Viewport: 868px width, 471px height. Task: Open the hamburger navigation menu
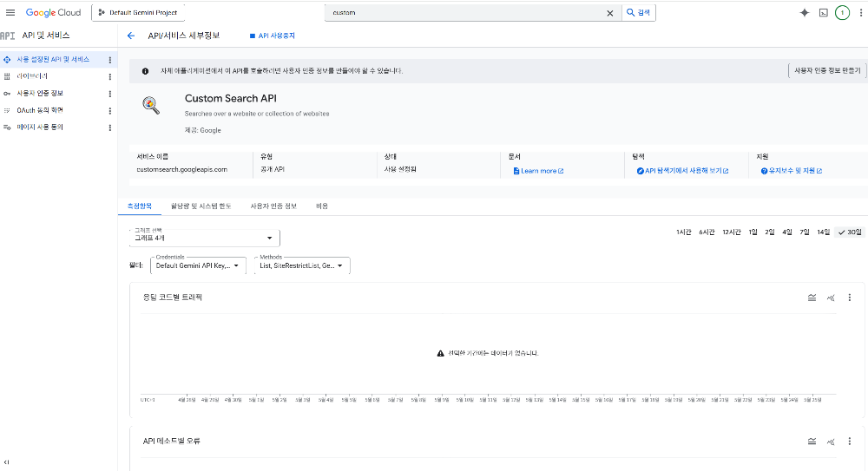(10, 12)
